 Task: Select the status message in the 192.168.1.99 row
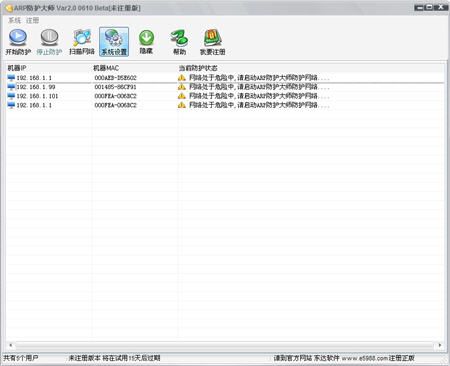(259, 87)
